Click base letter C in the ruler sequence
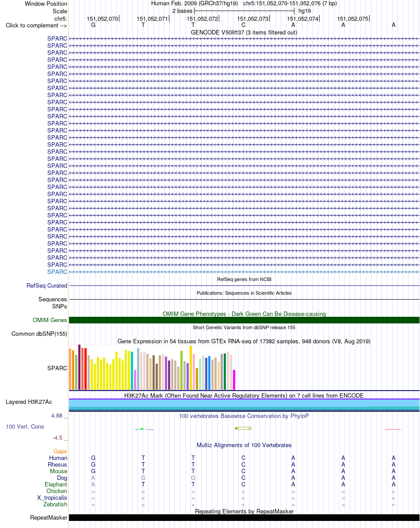The height and width of the screenshot is (528, 420). pos(243,25)
